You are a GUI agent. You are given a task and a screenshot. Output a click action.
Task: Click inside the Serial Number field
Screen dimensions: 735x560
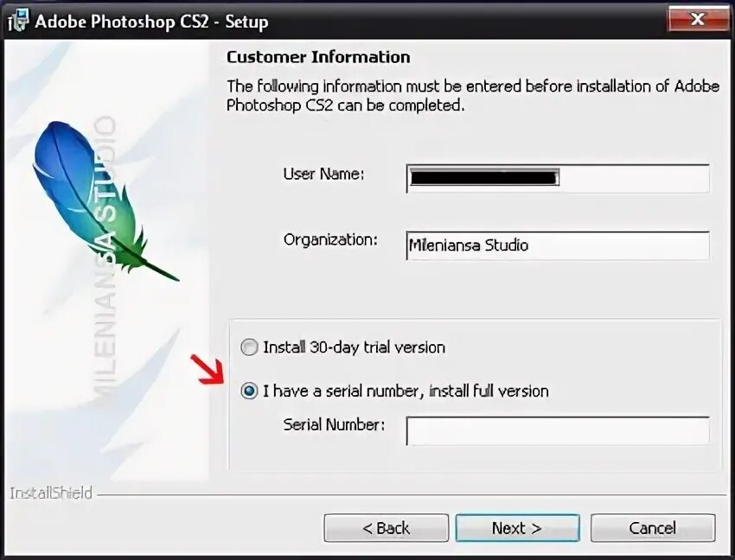pos(558,430)
